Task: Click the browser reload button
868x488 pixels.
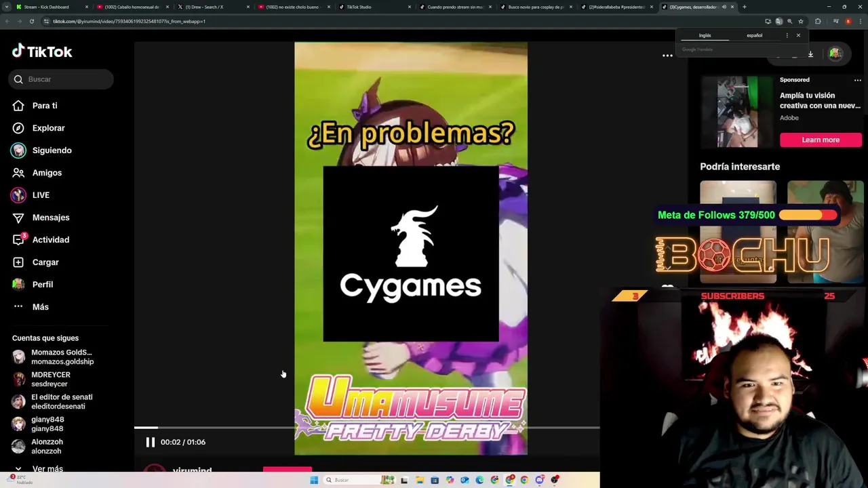Action: coord(32,21)
